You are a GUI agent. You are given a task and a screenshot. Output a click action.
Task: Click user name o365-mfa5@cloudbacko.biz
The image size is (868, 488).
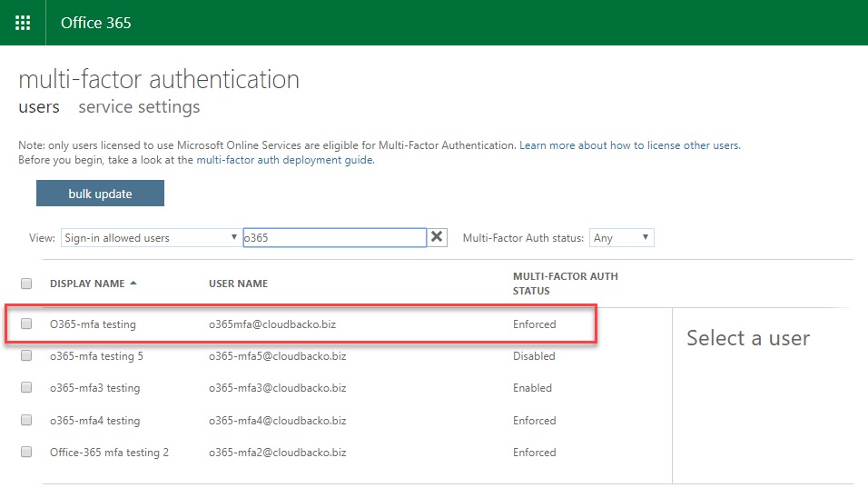click(277, 356)
